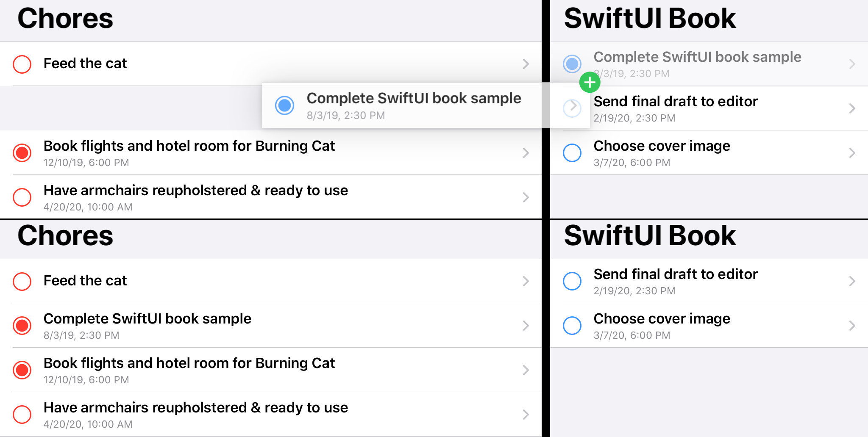Select Have armchairs reupholstered text in three-item Chores list
The width and height of the screenshot is (868, 437).
195,191
